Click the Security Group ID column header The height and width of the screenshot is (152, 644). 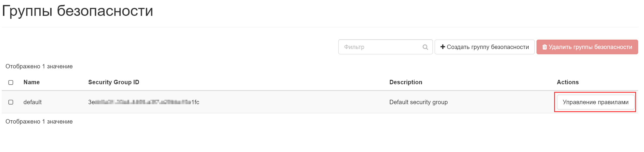[x=114, y=82]
